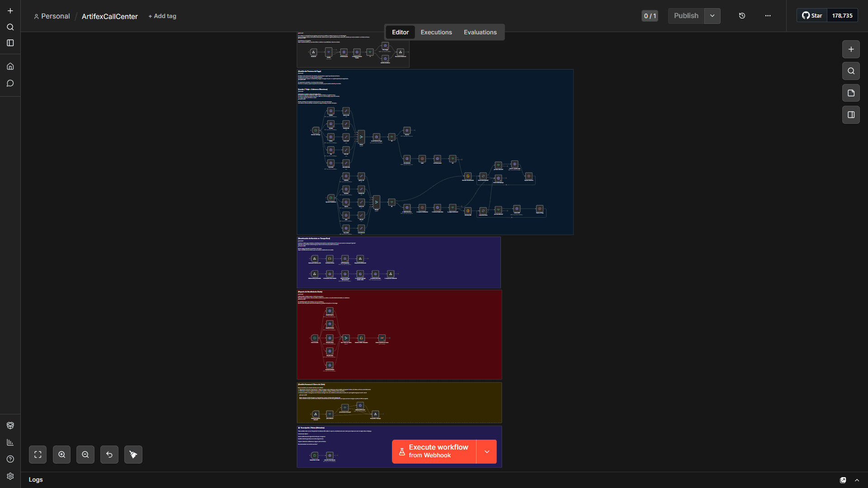
Task: Search nodes on the canvas
Action: (x=851, y=71)
